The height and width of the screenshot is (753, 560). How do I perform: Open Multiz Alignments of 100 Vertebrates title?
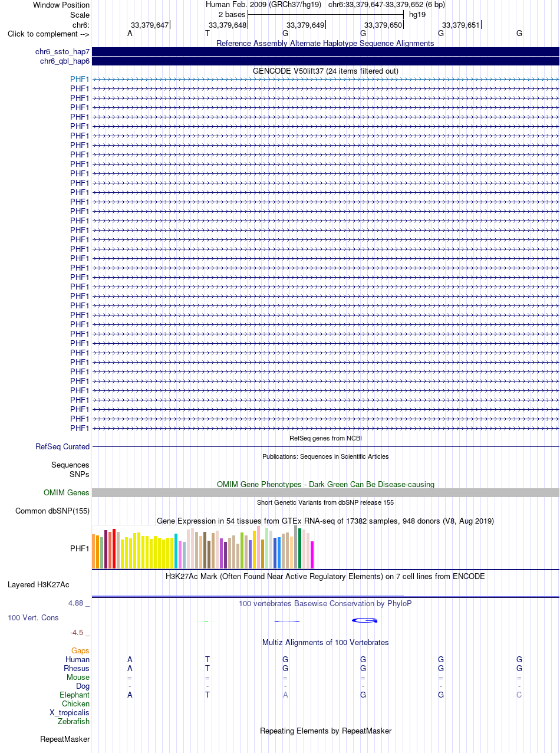click(x=325, y=643)
